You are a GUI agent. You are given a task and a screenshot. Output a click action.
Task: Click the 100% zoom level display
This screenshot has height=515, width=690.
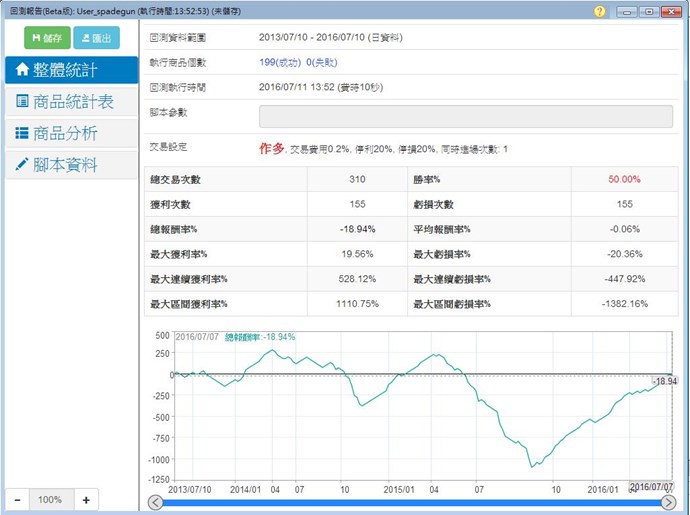click(x=50, y=499)
